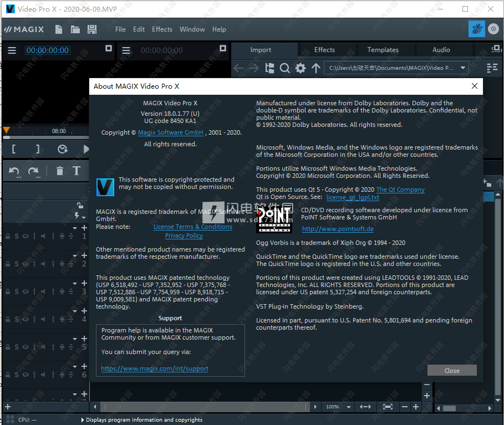
Task: Add a new track with the bottom-left plus
Action: pyautogui.click(x=8, y=407)
